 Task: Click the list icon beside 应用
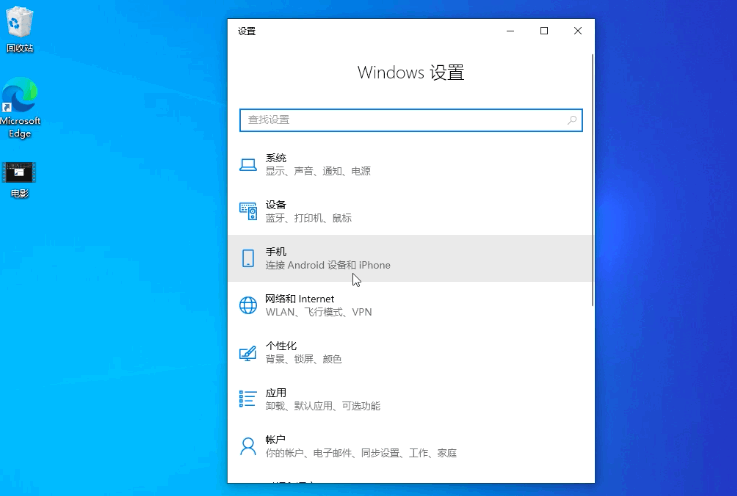pos(248,399)
